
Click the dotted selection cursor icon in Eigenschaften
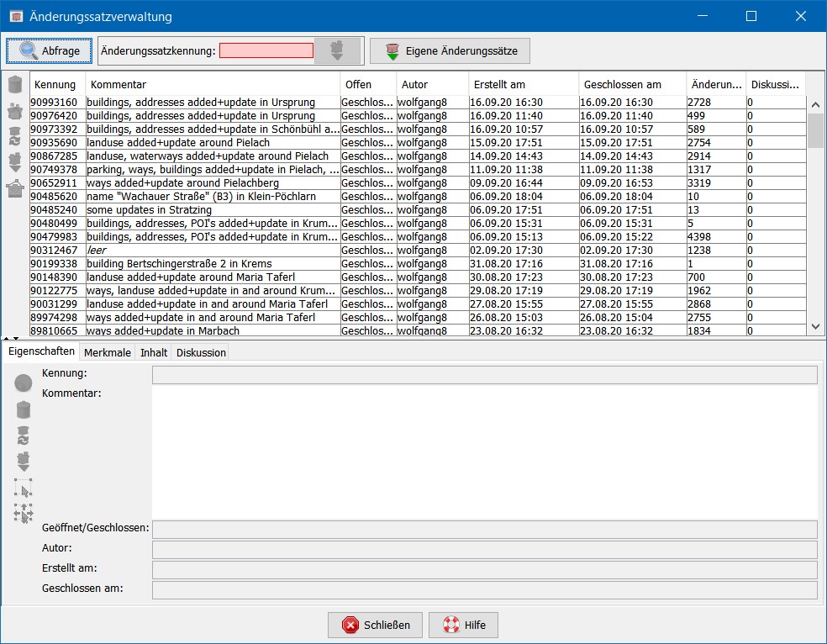[x=24, y=488]
